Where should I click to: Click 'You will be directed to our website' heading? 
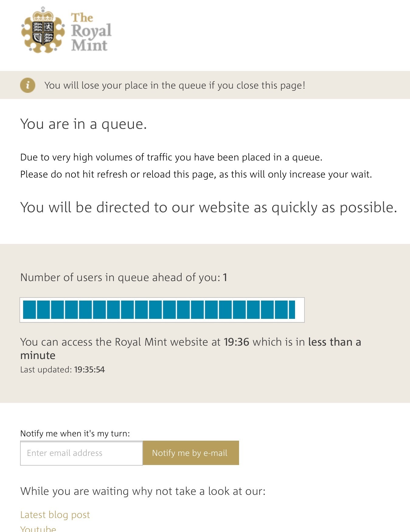209,207
